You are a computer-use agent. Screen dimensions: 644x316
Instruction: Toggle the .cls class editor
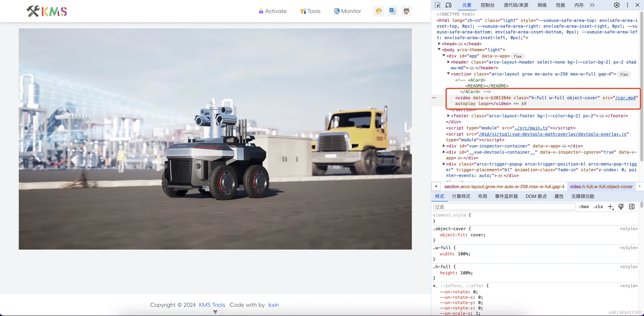(x=598, y=207)
